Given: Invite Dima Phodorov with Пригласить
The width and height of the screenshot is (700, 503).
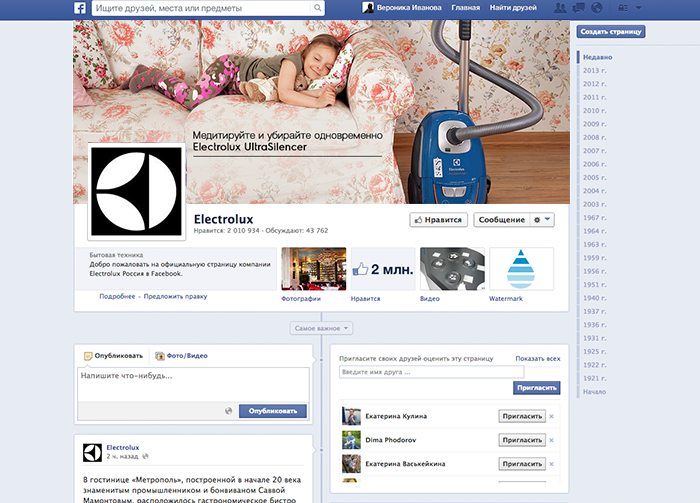Looking at the screenshot, I should [522, 440].
